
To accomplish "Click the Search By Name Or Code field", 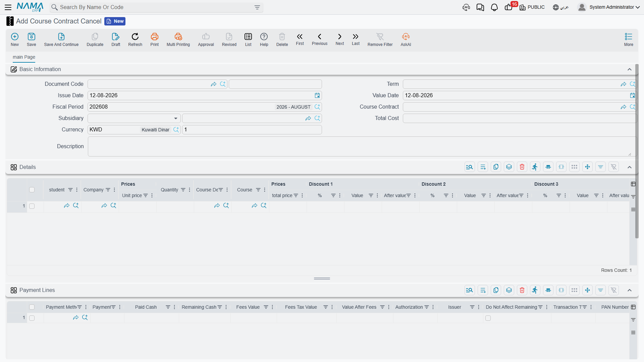I will point(156,7).
